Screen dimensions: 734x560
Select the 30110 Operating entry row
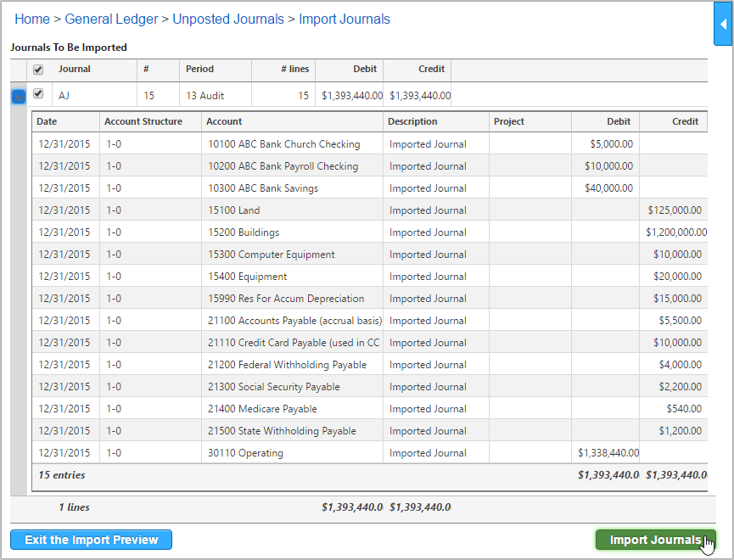tap(369, 453)
